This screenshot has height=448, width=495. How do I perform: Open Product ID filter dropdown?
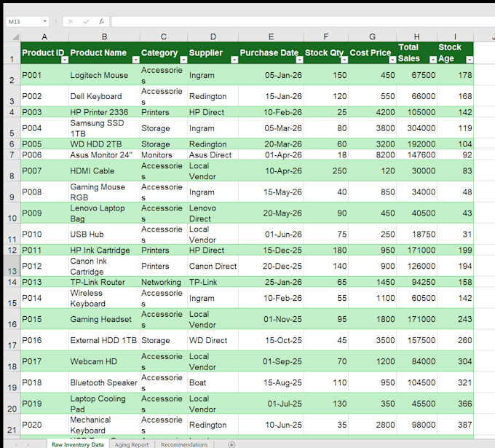click(65, 60)
